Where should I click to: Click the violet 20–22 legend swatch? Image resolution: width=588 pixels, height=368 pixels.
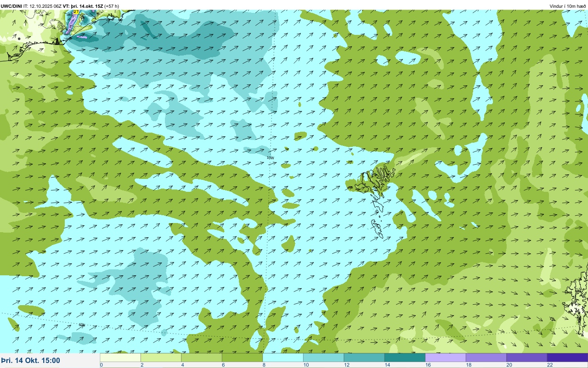pyautogui.click(x=526, y=357)
